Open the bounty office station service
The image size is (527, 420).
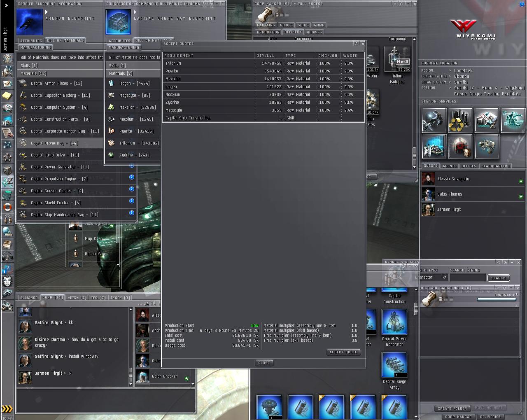(x=460, y=147)
